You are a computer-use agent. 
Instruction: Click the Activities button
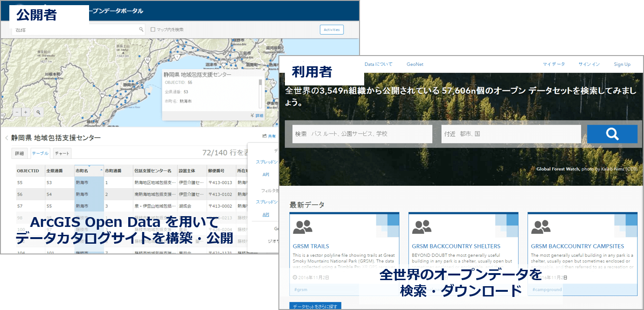pos(332,29)
